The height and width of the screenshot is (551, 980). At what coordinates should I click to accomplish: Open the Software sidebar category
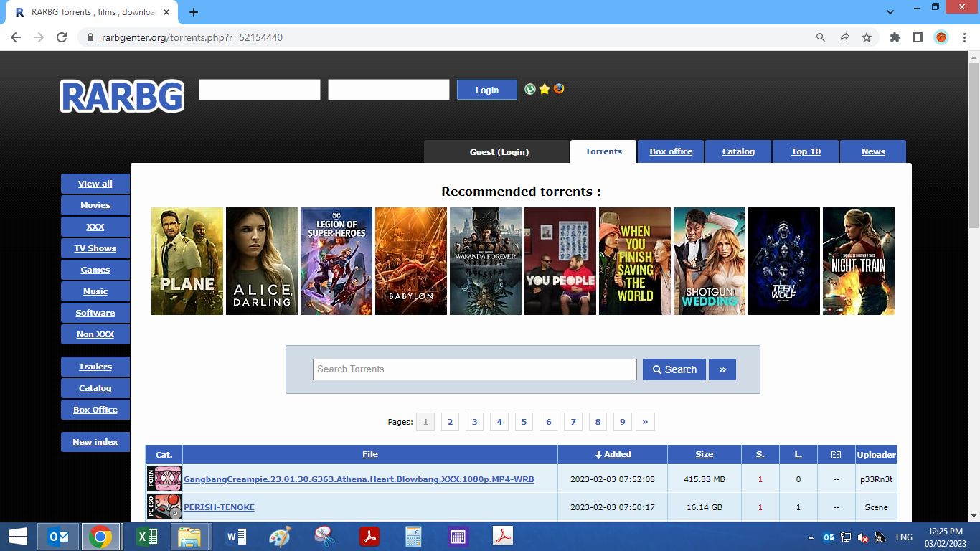click(95, 313)
